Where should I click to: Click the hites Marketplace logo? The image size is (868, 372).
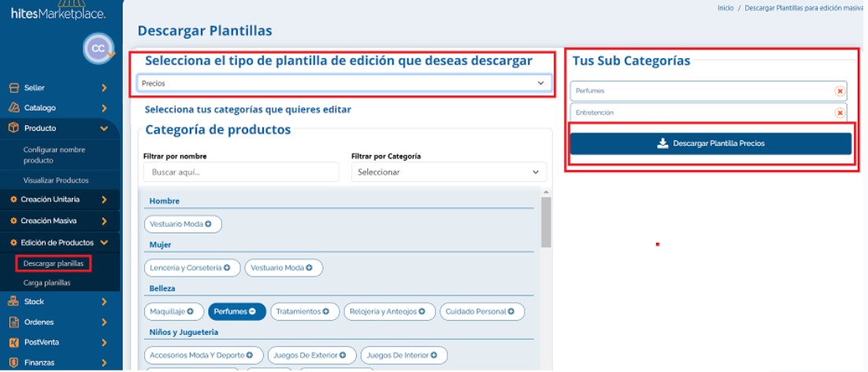click(x=58, y=11)
